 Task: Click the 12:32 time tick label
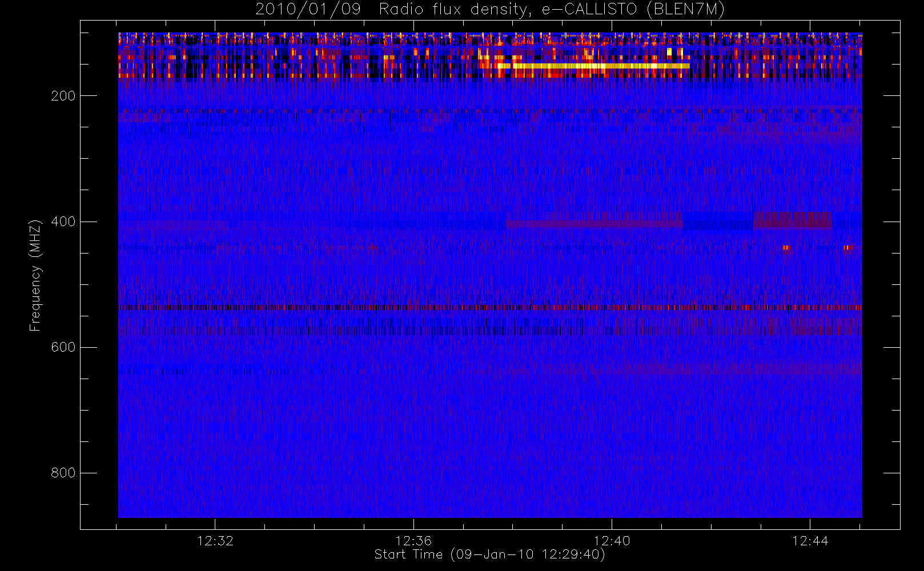(x=215, y=541)
